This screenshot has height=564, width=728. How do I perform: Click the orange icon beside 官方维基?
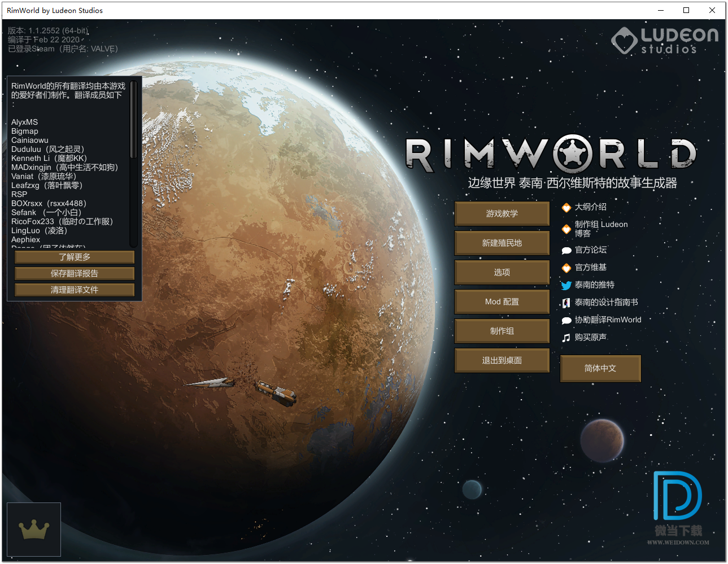pyautogui.click(x=566, y=268)
